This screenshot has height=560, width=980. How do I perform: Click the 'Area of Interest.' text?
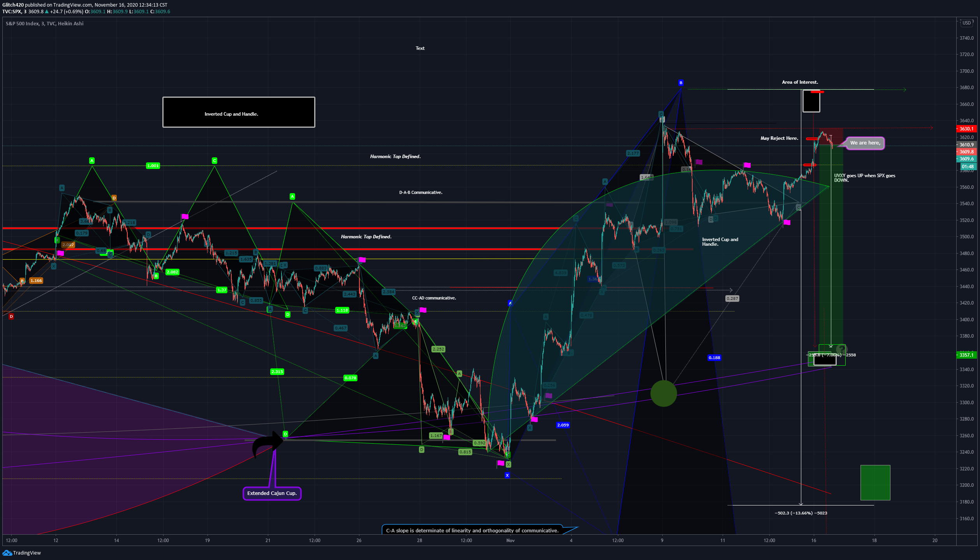click(800, 82)
